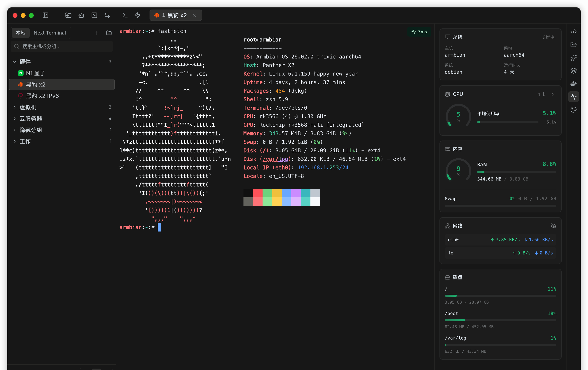Viewport: 588px width, 370px height.
Task: Select the activity monitor pulse icon
Action: tap(573, 97)
